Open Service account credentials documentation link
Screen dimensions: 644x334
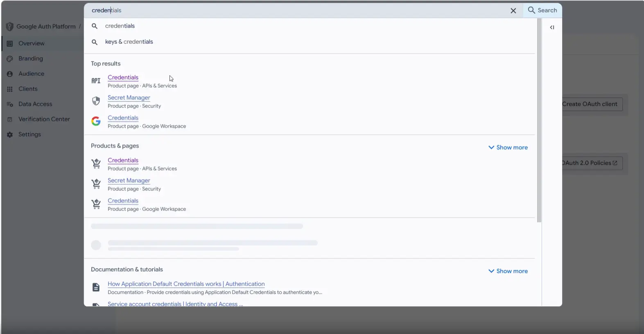click(x=175, y=304)
